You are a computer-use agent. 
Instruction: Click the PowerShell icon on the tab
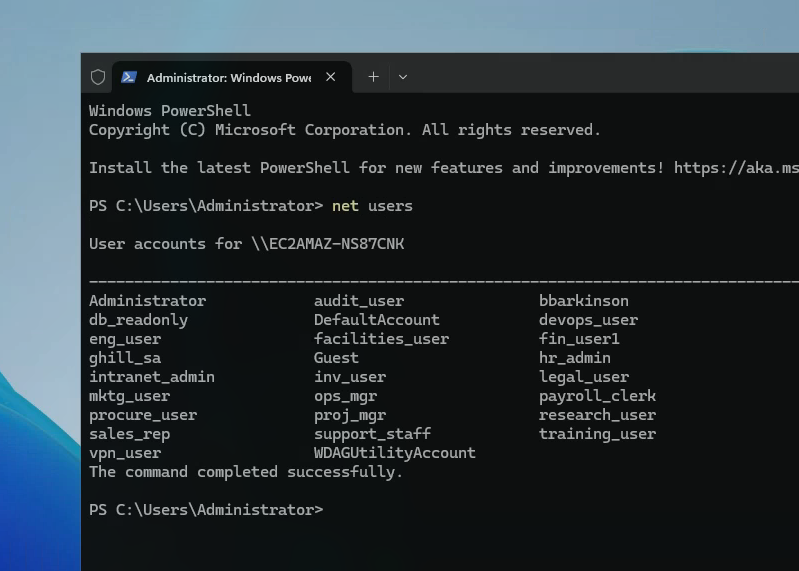click(x=130, y=77)
